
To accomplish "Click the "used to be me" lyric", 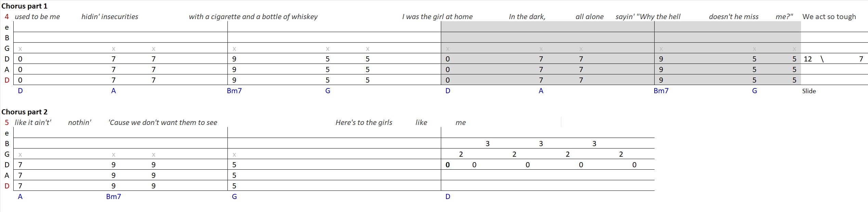I will (x=37, y=17).
